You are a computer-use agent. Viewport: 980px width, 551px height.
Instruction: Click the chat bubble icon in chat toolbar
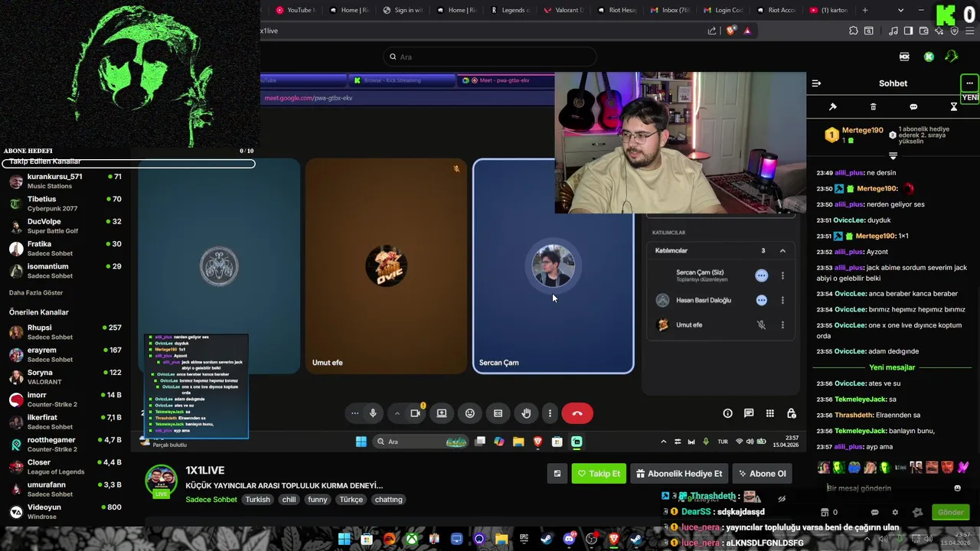tap(913, 107)
